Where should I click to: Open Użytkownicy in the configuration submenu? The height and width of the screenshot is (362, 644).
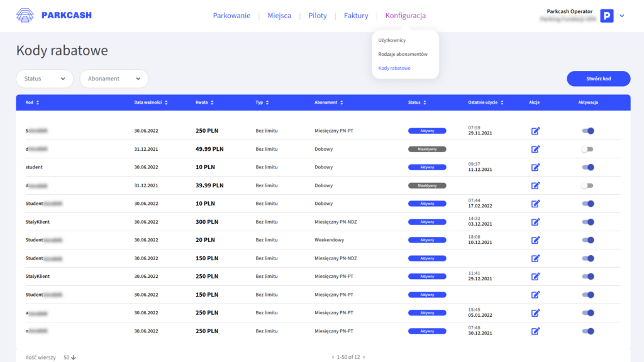point(392,40)
